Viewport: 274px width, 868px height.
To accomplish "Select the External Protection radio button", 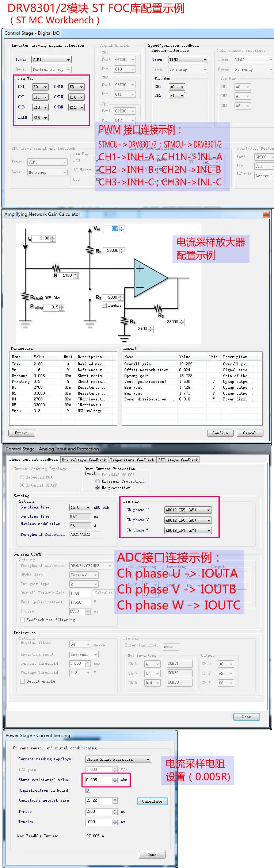I will point(98,481).
